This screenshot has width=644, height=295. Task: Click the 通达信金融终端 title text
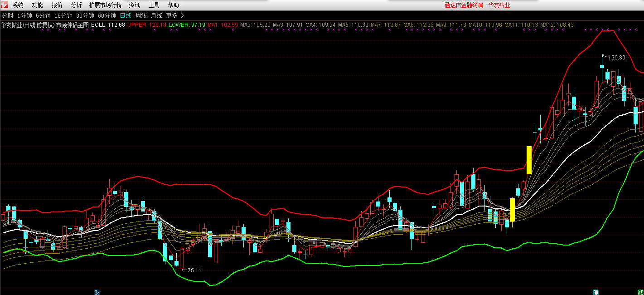coord(464,5)
